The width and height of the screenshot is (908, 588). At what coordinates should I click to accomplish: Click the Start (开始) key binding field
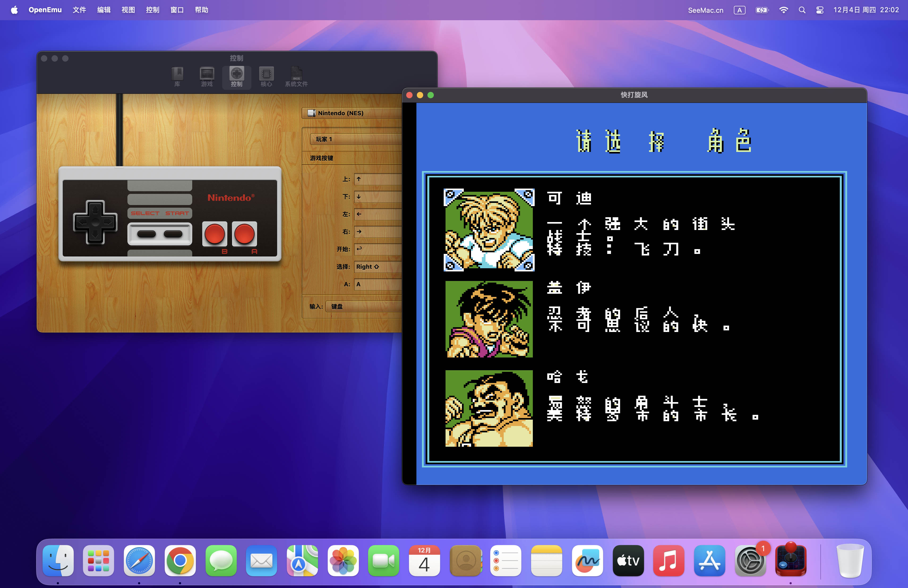point(378,249)
